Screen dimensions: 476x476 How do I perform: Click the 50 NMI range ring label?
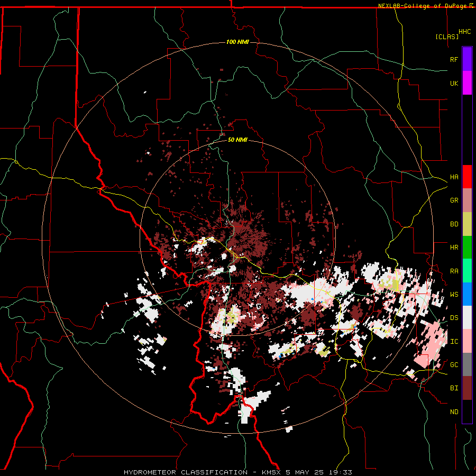(x=237, y=140)
